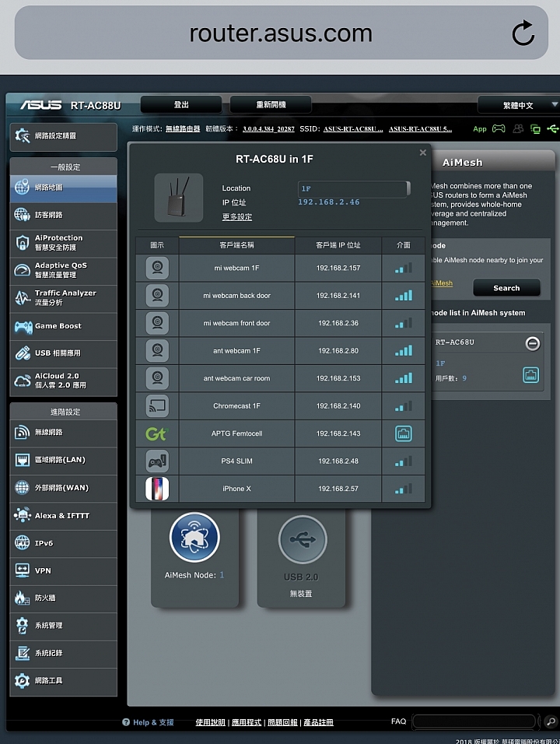Open 防火牆 firewall settings
Screen dimensions: 560x744
[64, 598]
